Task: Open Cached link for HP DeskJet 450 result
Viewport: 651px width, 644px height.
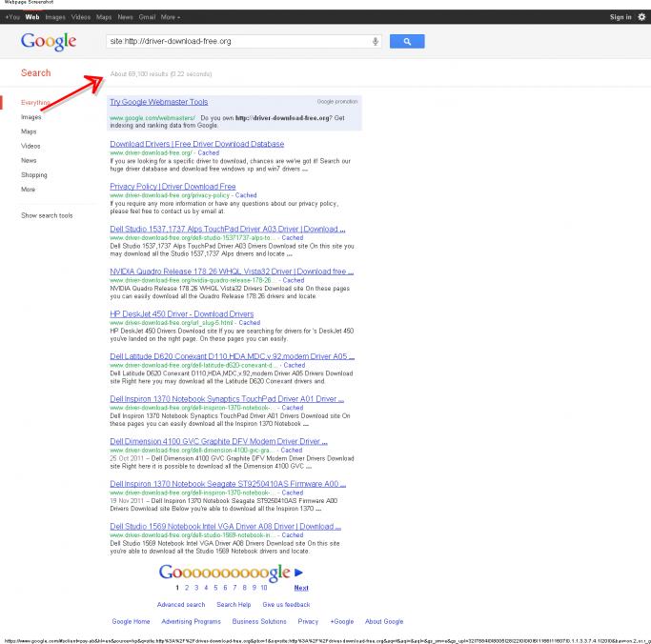Action: pos(250,323)
